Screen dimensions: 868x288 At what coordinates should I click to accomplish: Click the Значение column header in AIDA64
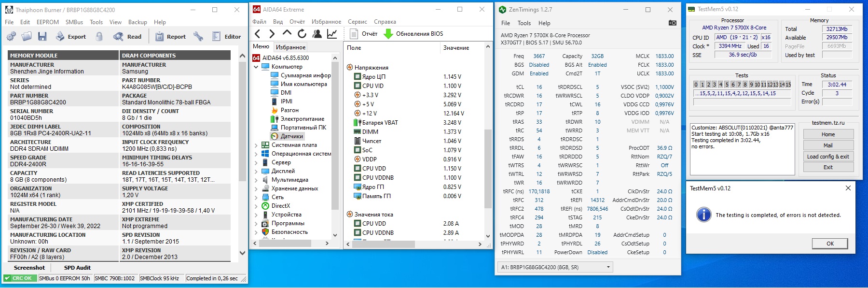pos(462,48)
